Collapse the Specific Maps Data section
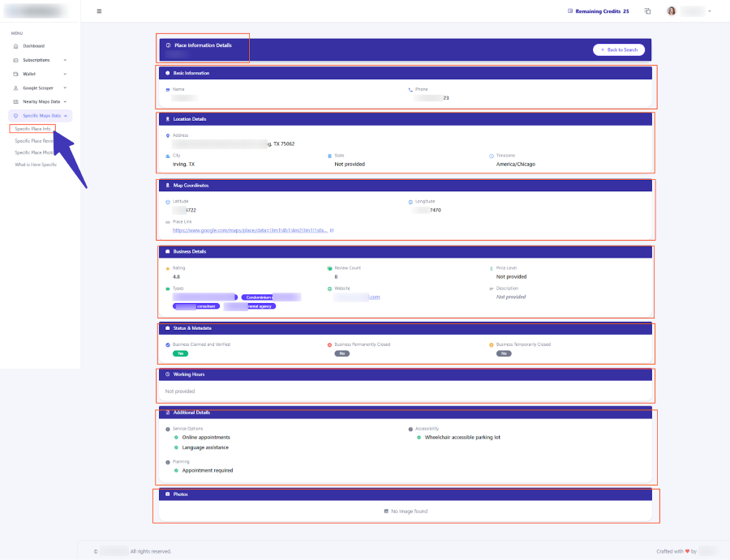The height and width of the screenshot is (560, 730). click(65, 116)
